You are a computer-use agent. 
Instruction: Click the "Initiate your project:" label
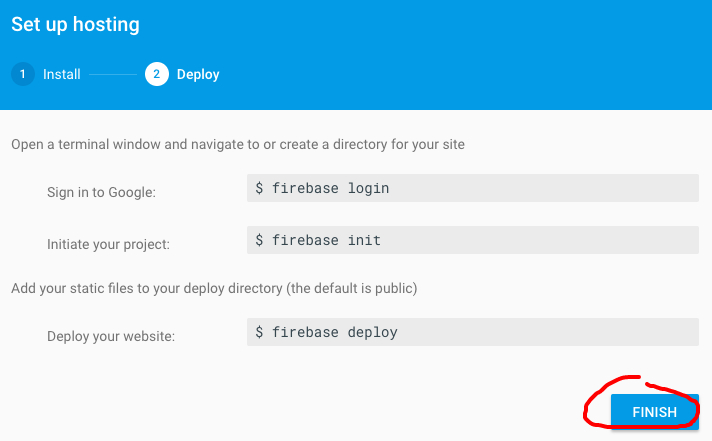[x=108, y=243]
